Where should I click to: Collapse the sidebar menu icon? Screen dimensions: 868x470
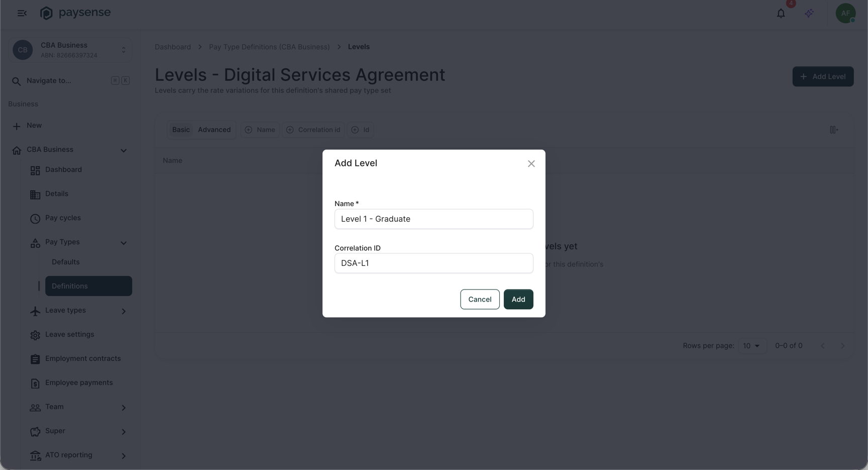22,13
